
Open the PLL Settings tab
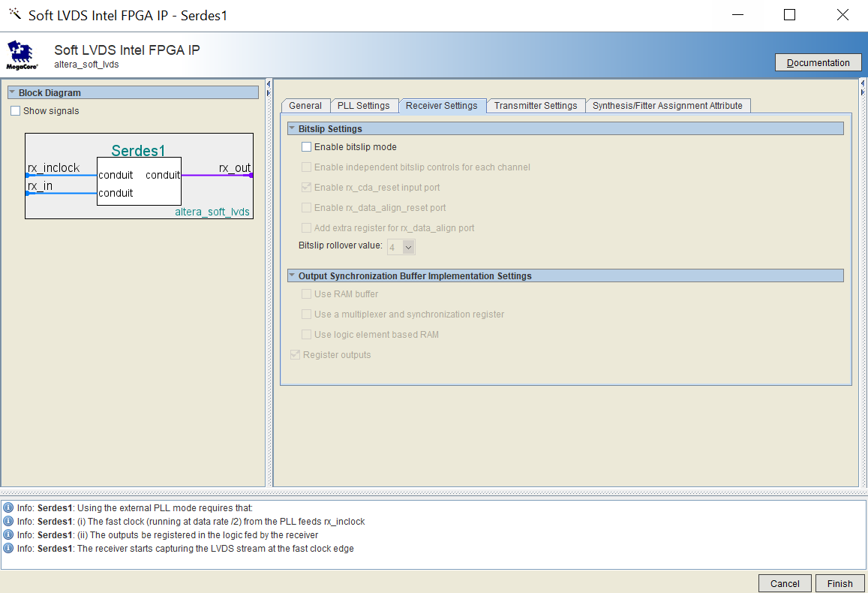click(364, 106)
